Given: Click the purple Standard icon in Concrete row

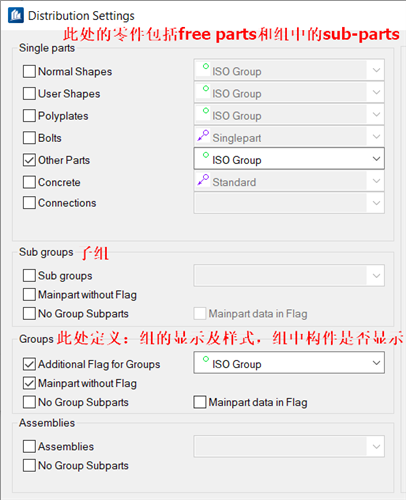Looking at the screenshot, I should [x=203, y=180].
